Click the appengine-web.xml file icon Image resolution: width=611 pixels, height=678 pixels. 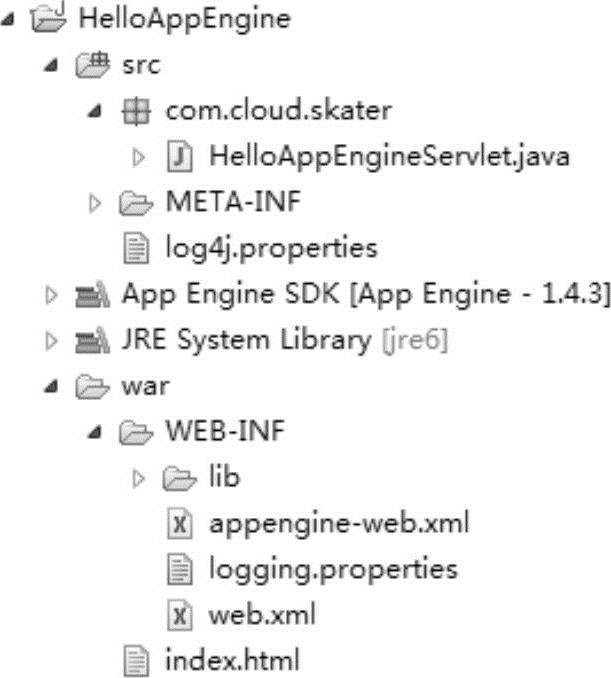tap(178, 523)
